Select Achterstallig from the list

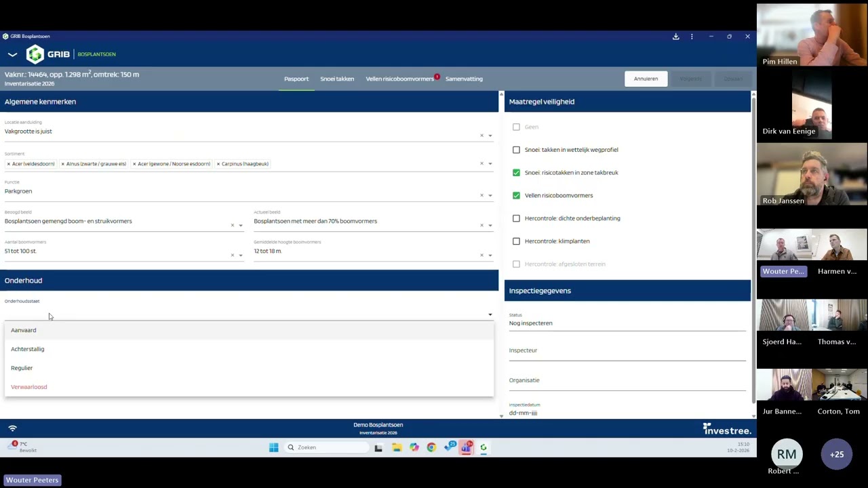pos(249,349)
